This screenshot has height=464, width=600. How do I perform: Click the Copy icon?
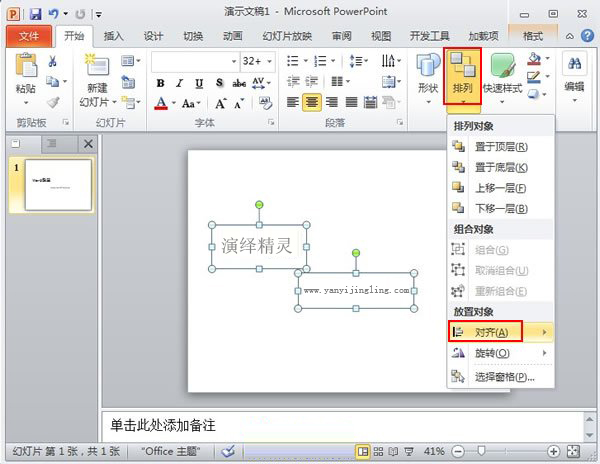click(x=52, y=81)
